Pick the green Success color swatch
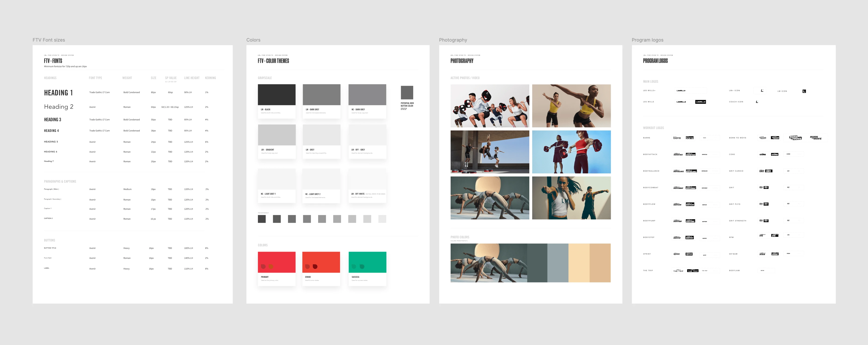The image size is (868, 345). 367,262
